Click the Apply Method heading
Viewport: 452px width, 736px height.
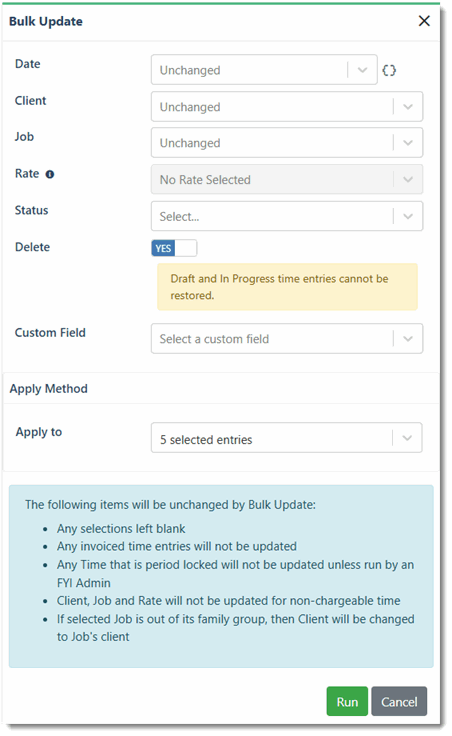(x=49, y=389)
